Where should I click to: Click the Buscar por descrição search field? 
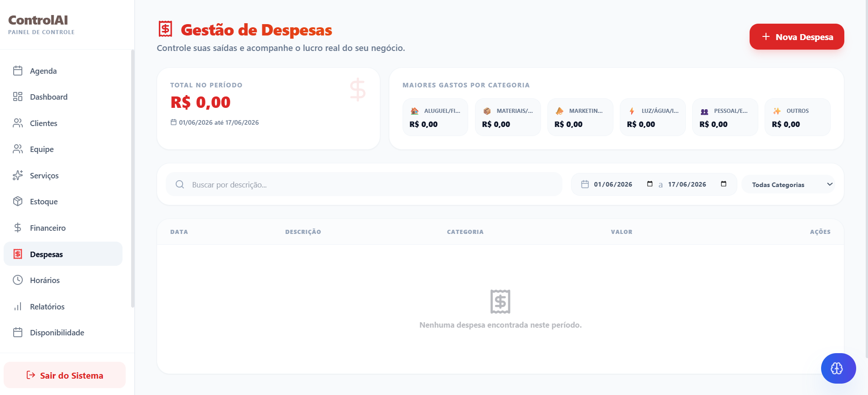364,184
